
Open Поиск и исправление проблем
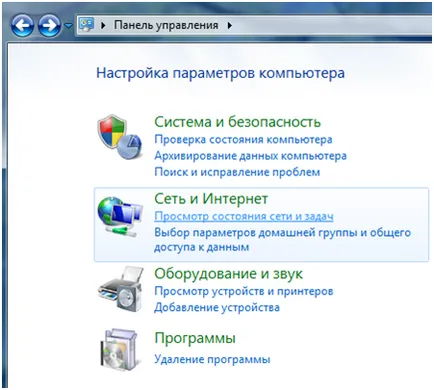point(237,172)
